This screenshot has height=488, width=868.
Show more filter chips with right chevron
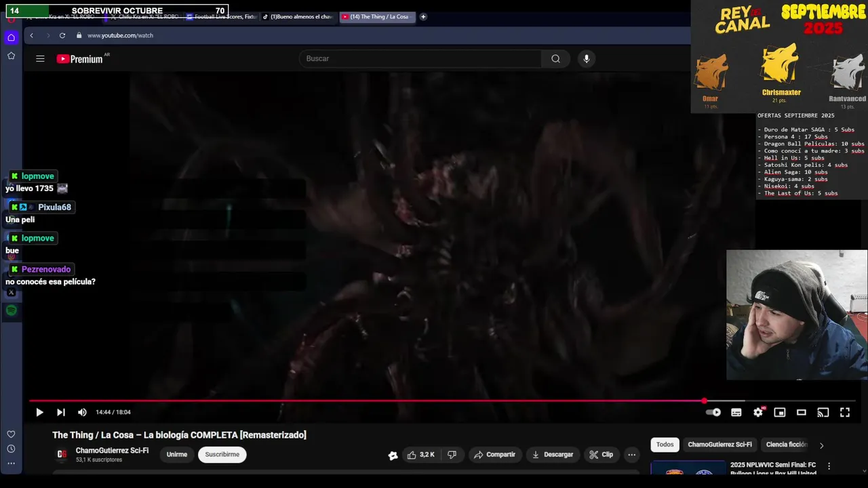[x=821, y=445]
